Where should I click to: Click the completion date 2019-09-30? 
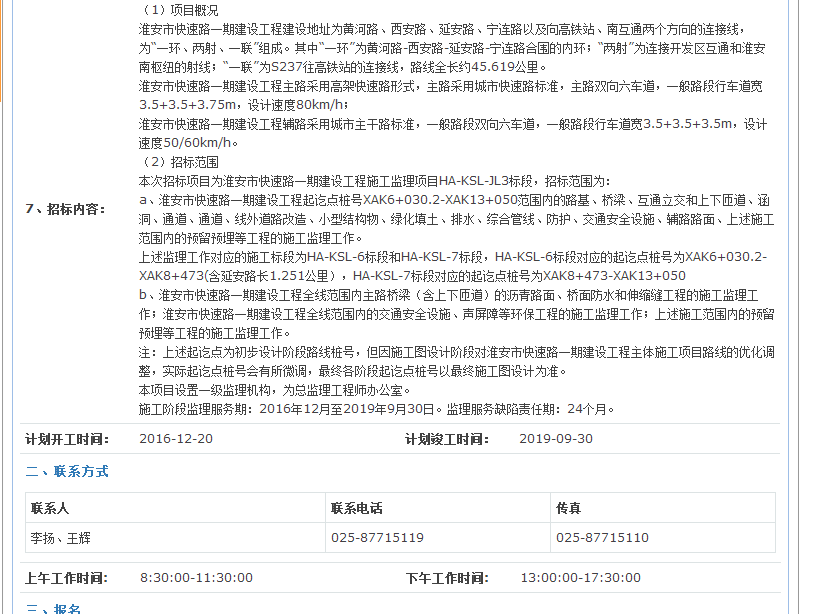(556, 439)
